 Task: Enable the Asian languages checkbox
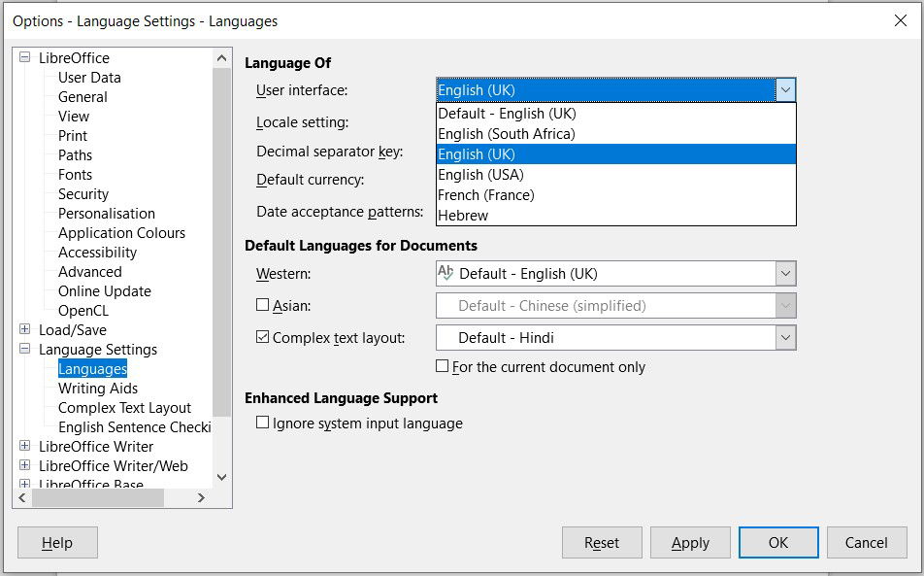[x=262, y=305]
